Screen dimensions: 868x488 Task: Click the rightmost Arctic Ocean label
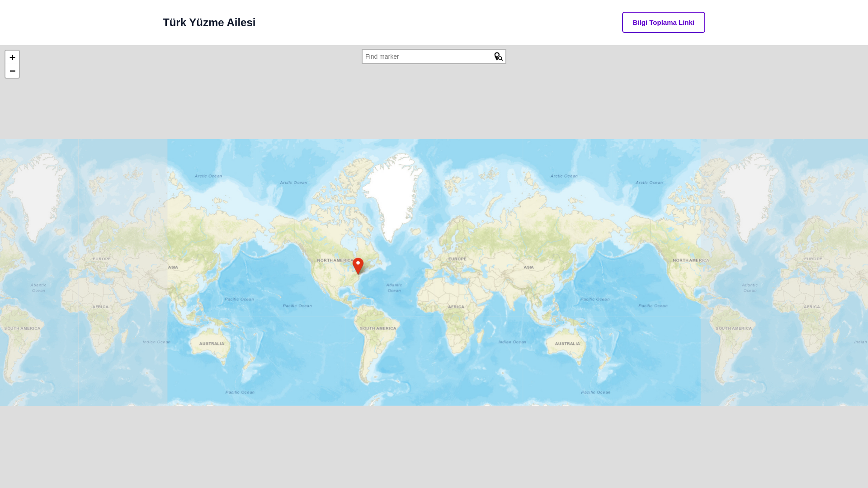click(x=649, y=183)
